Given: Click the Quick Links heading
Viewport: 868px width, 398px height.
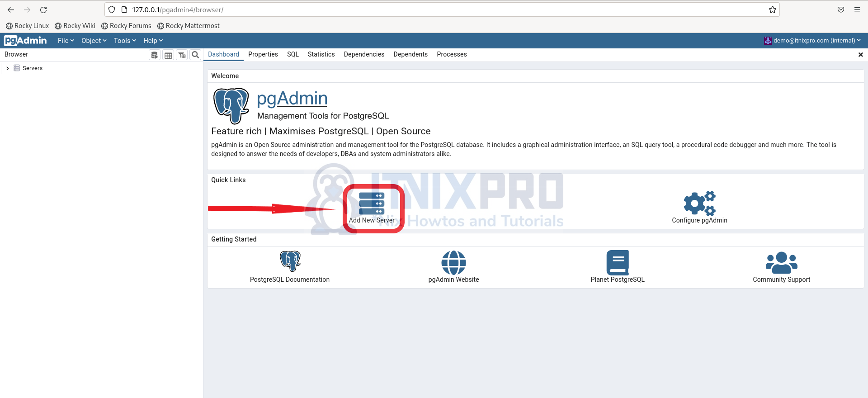Looking at the screenshot, I should click(x=228, y=180).
